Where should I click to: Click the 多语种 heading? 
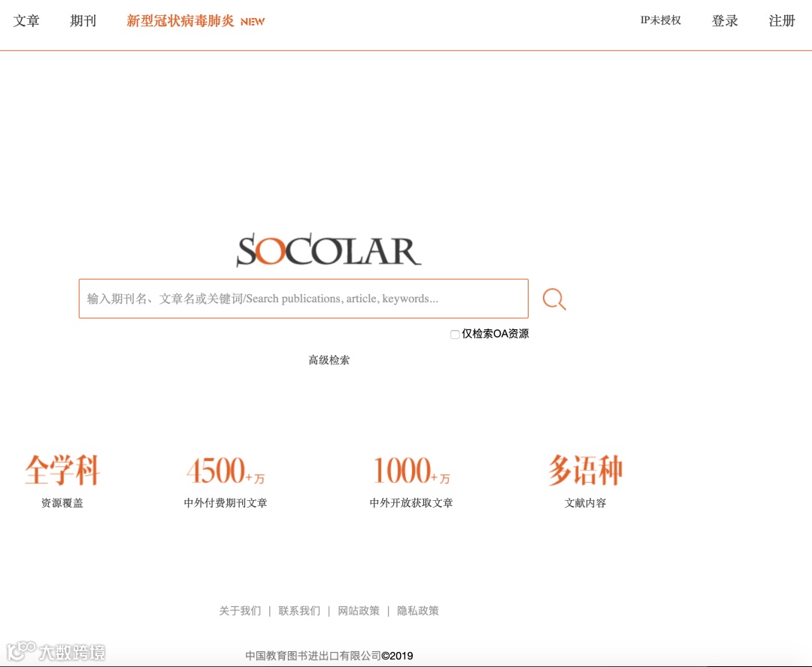(x=585, y=470)
